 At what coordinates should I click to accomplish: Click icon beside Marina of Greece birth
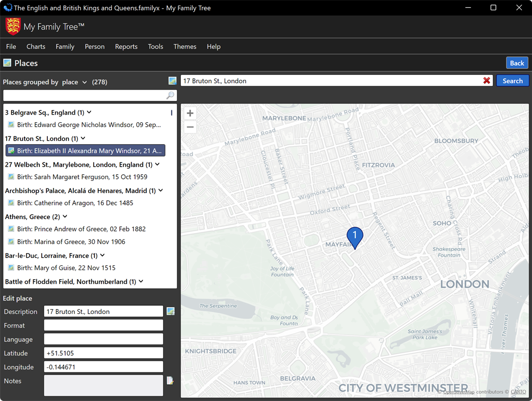point(11,242)
